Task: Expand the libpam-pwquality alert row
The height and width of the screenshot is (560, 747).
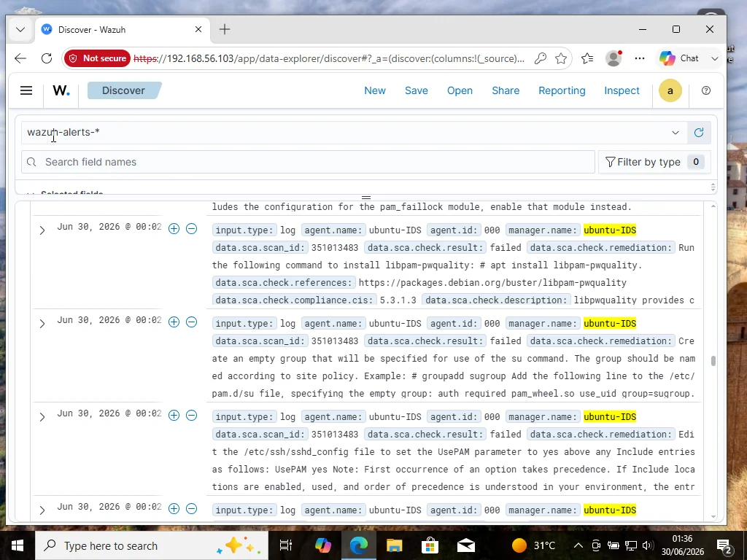Action: click(x=42, y=230)
